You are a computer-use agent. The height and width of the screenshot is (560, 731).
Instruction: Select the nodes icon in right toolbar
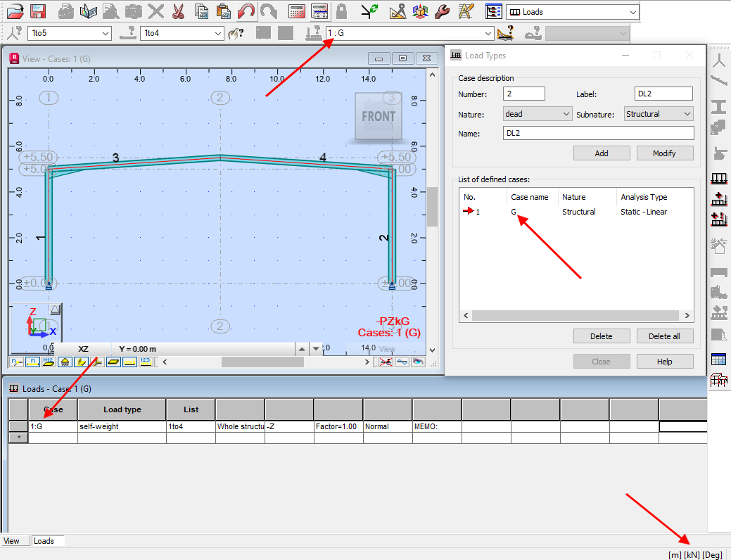coord(719,60)
